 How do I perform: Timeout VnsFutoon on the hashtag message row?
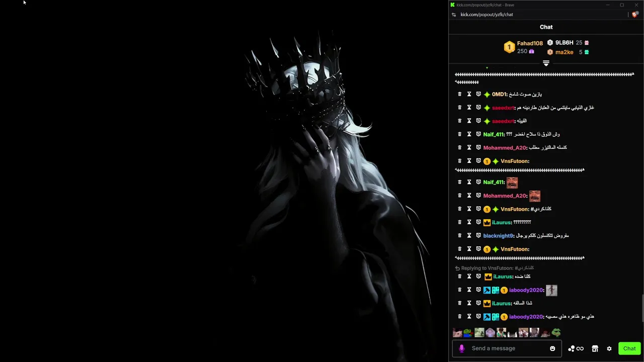pyautogui.click(x=469, y=209)
